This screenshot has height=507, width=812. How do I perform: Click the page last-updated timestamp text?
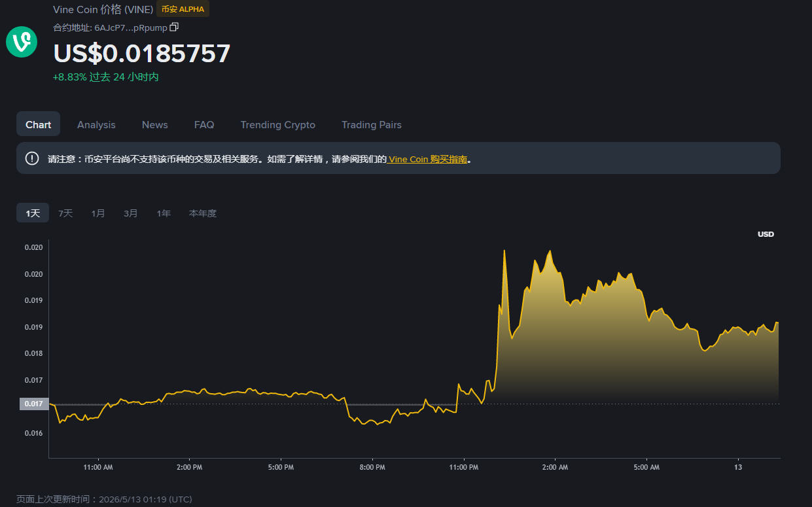pos(104,499)
